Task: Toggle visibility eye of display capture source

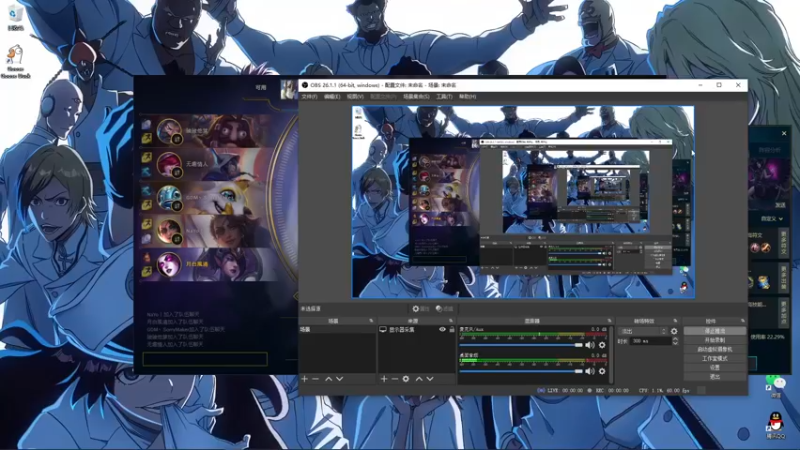Action: coord(442,330)
